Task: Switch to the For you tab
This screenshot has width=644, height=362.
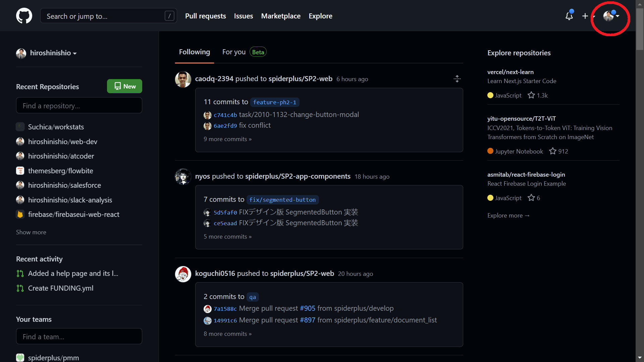Action: (x=244, y=52)
